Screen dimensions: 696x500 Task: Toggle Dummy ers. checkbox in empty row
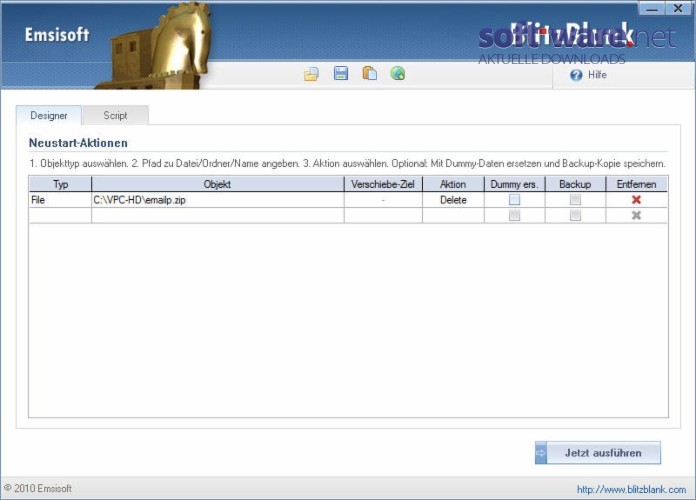click(x=514, y=215)
